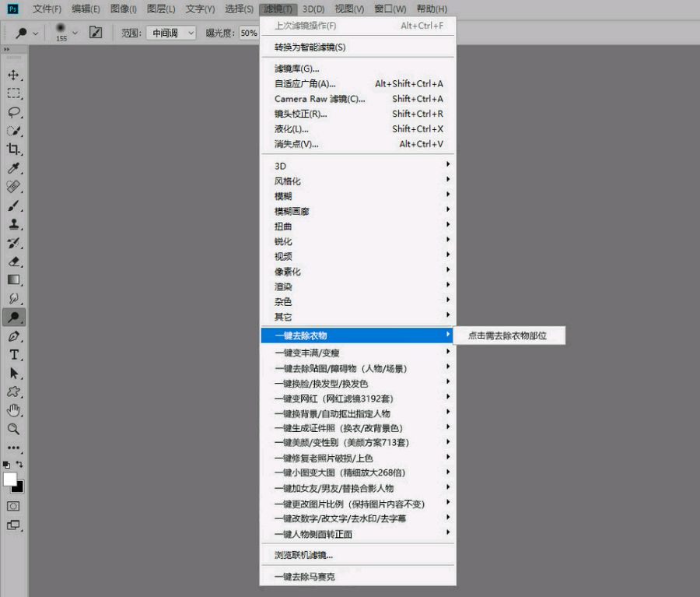Select the Eraser tool
The width and height of the screenshot is (700, 597).
(x=13, y=262)
